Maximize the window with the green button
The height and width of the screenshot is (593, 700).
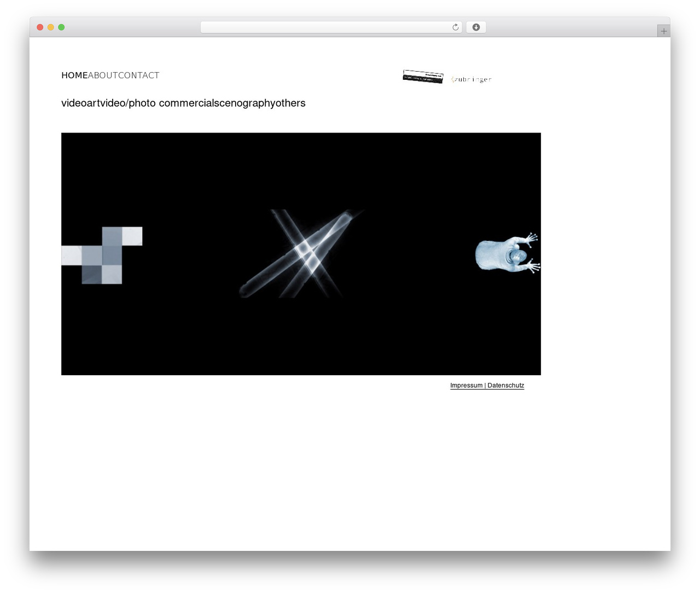point(61,27)
